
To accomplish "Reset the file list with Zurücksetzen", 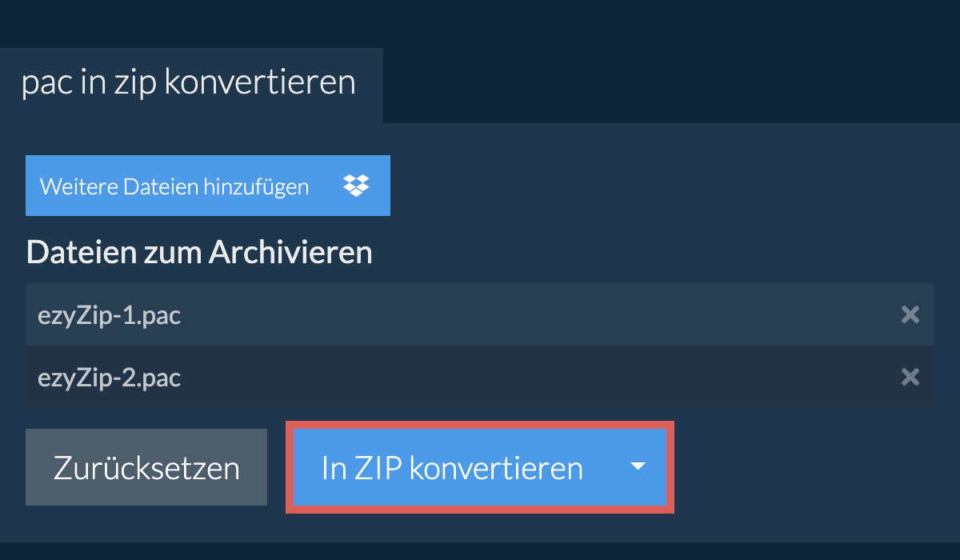I will [x=146, y=467].
